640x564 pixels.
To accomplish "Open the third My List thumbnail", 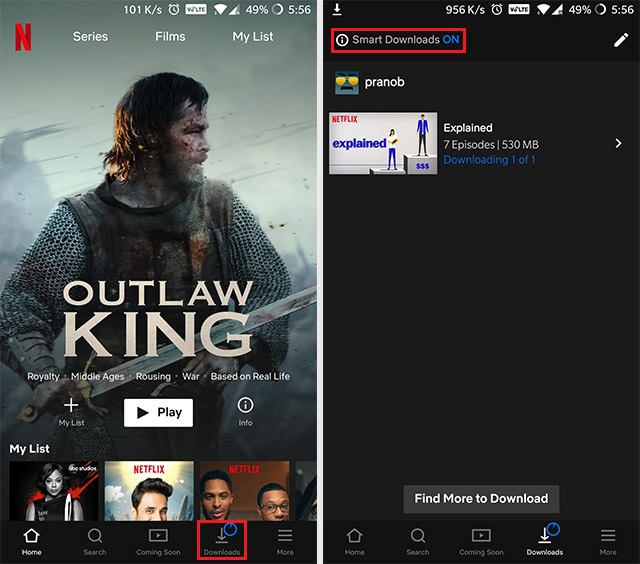I will (x=244, y=491).
